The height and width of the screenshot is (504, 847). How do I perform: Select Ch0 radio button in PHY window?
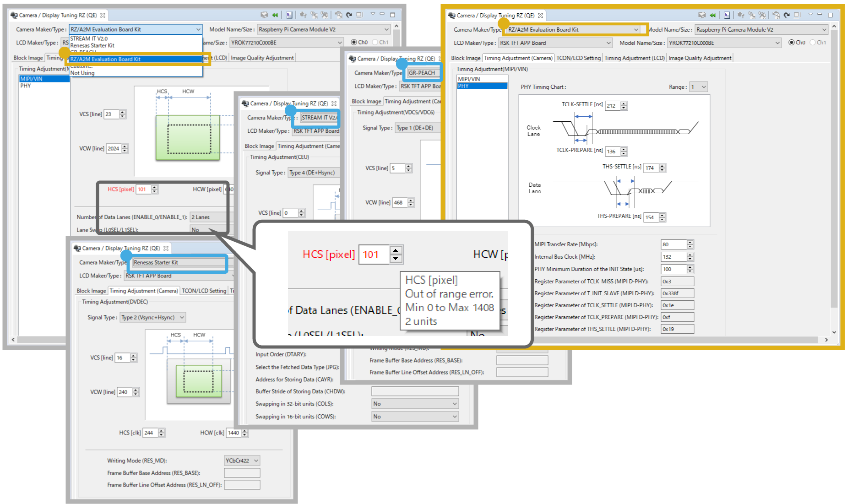(792, 42)
